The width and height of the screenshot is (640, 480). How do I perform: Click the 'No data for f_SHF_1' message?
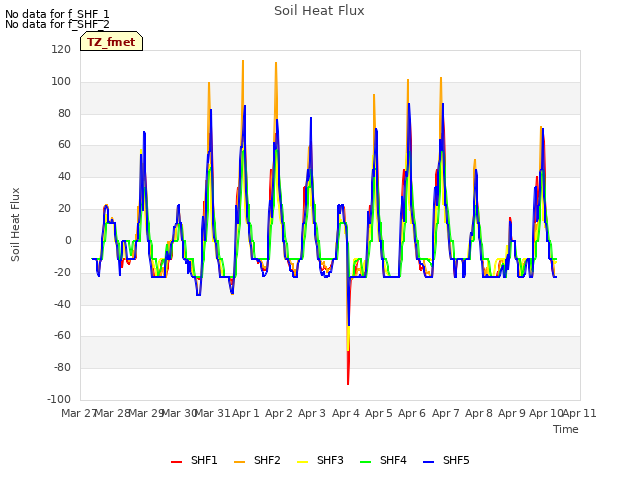[x=57, y=14]
